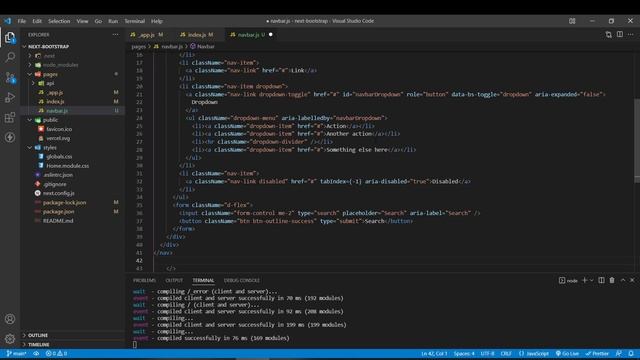Switch to the index.js editor tab
Viewport: 640px width, 360px height.
197,35
